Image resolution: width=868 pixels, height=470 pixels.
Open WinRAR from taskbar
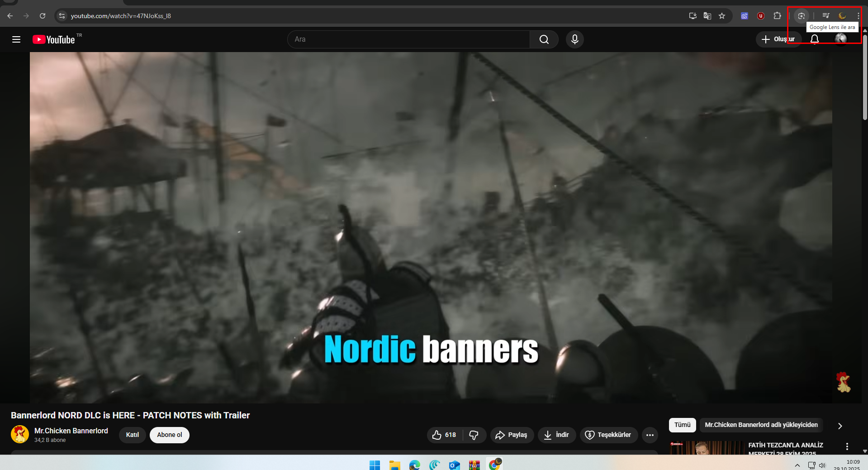(474, 465)
